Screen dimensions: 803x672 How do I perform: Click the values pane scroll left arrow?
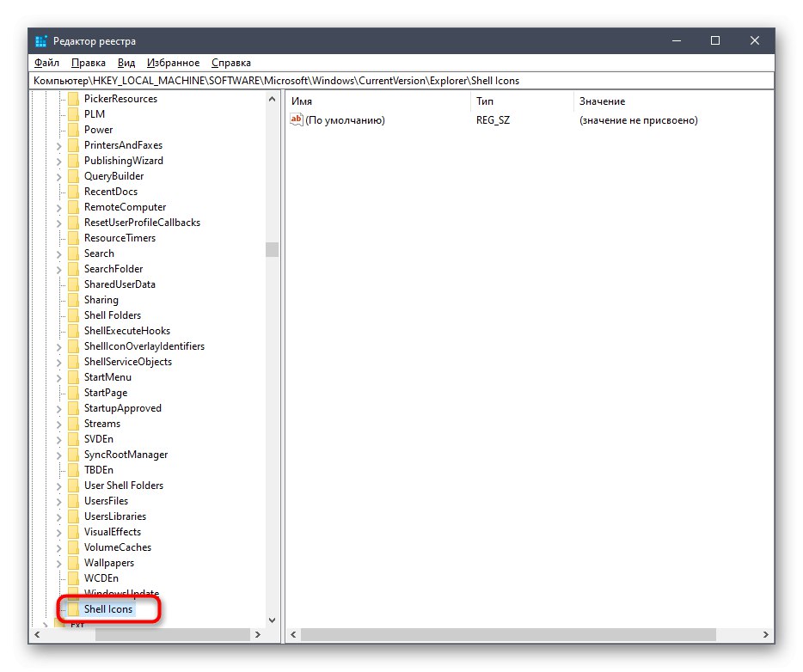(293, 635)
